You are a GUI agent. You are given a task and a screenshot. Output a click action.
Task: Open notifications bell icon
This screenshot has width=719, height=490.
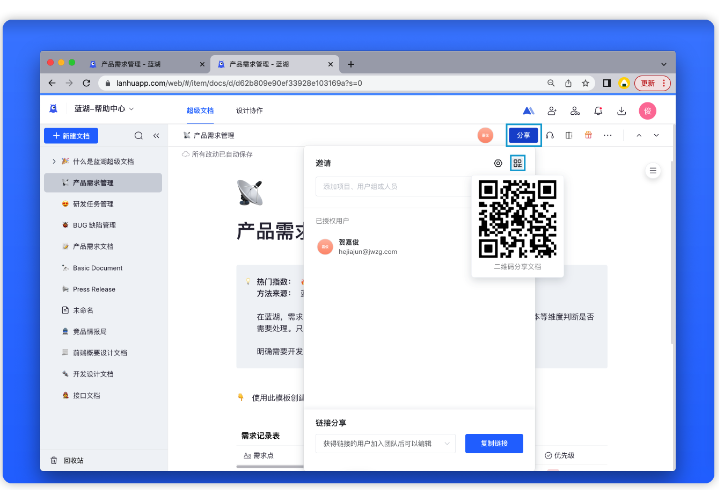[598, 110]
